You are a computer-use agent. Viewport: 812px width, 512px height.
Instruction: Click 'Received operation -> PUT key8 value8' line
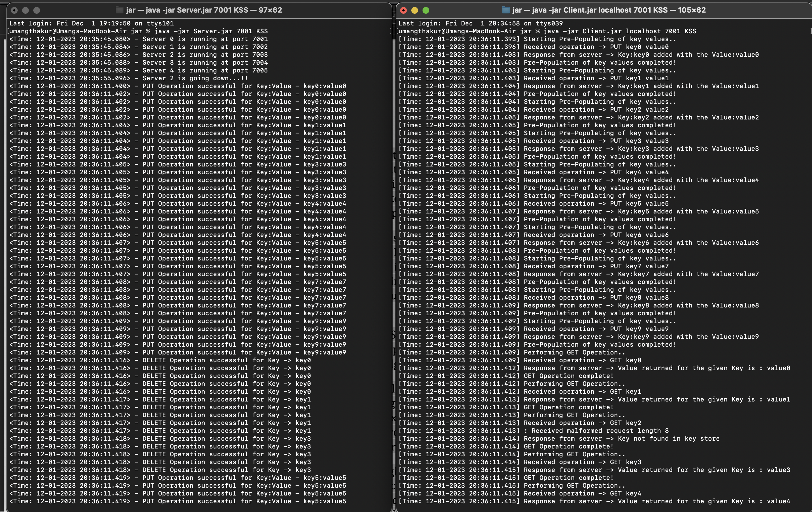(533, 297)
